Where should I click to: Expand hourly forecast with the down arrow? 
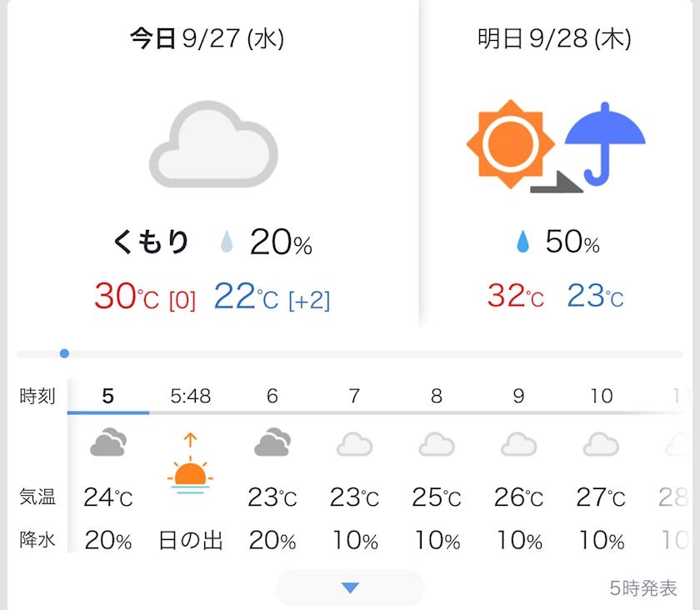pyautogui.click(x=350, y=588)
